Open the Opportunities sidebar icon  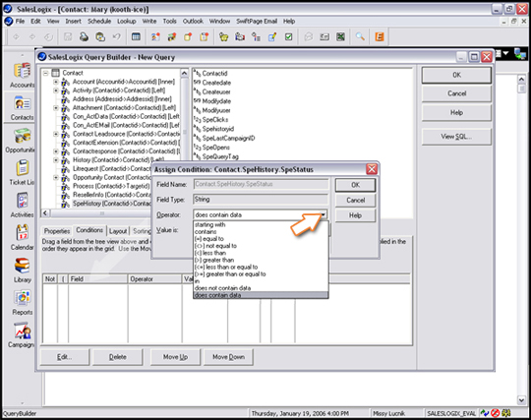click(23, 136)
